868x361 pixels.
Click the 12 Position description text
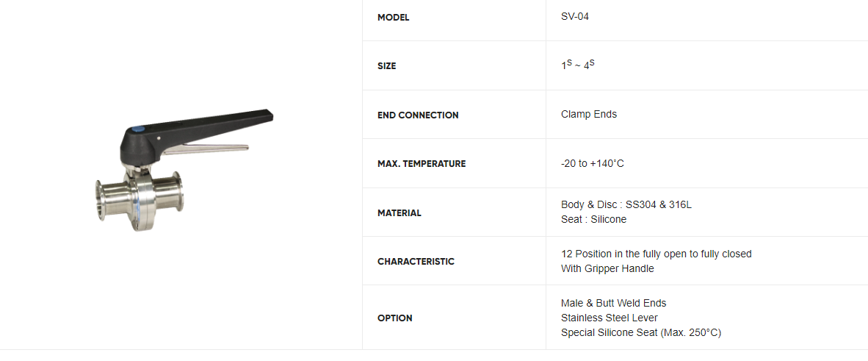[656, 254]
